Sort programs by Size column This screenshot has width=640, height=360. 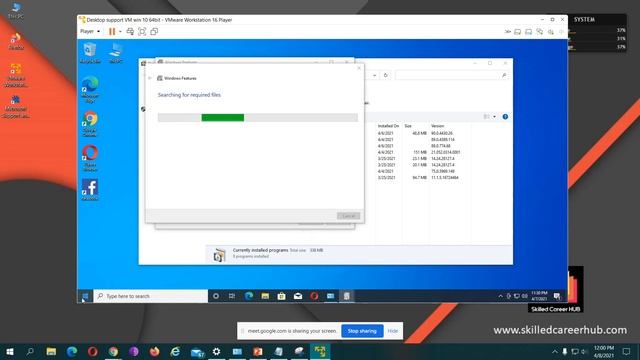click(x=408, y=126)
